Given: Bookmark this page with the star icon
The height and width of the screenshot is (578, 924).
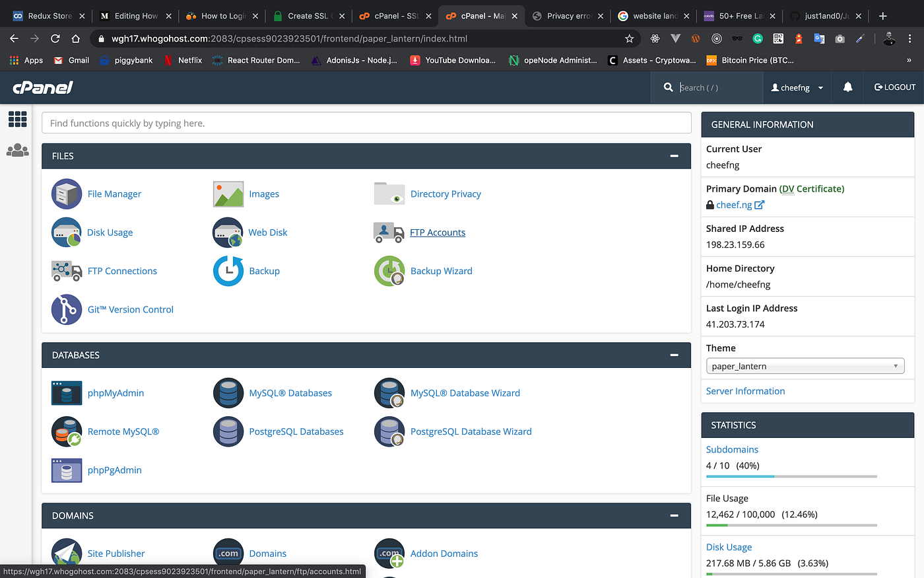Looking at the screenshot, I should 630,39.
